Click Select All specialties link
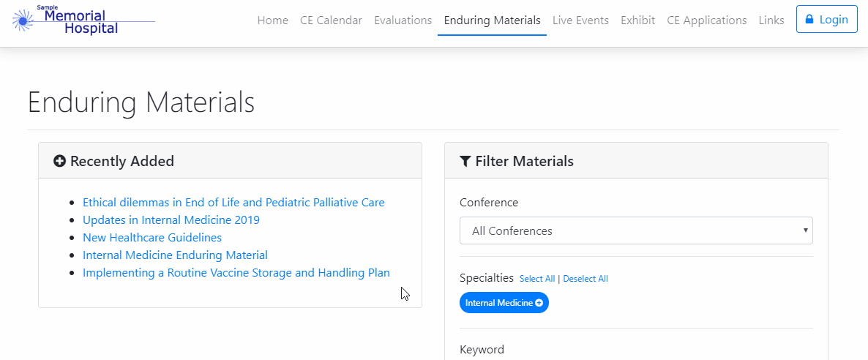The height and width of the screenshot is (360, 868). (537, 279)
